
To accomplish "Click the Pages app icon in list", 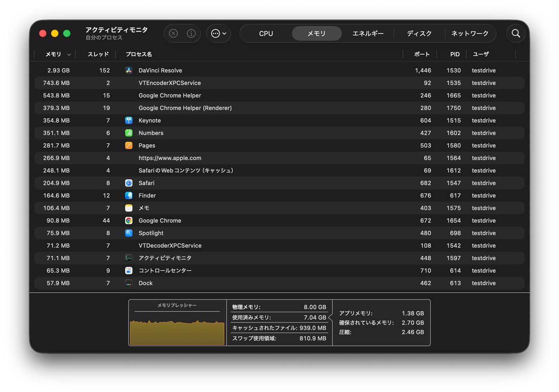I will pyautogui.click(x=129, y=145).
